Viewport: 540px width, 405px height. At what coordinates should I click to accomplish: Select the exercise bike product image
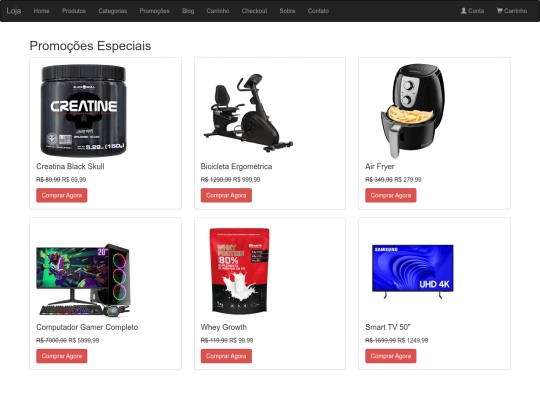(x=248, y=113)
